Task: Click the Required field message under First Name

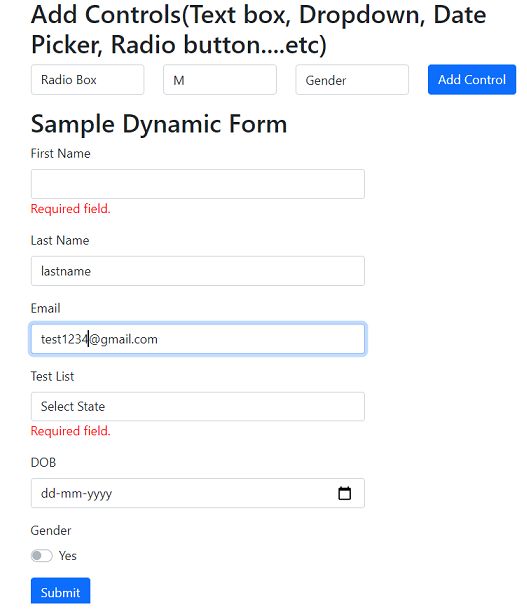Action: tap(70, 209)
